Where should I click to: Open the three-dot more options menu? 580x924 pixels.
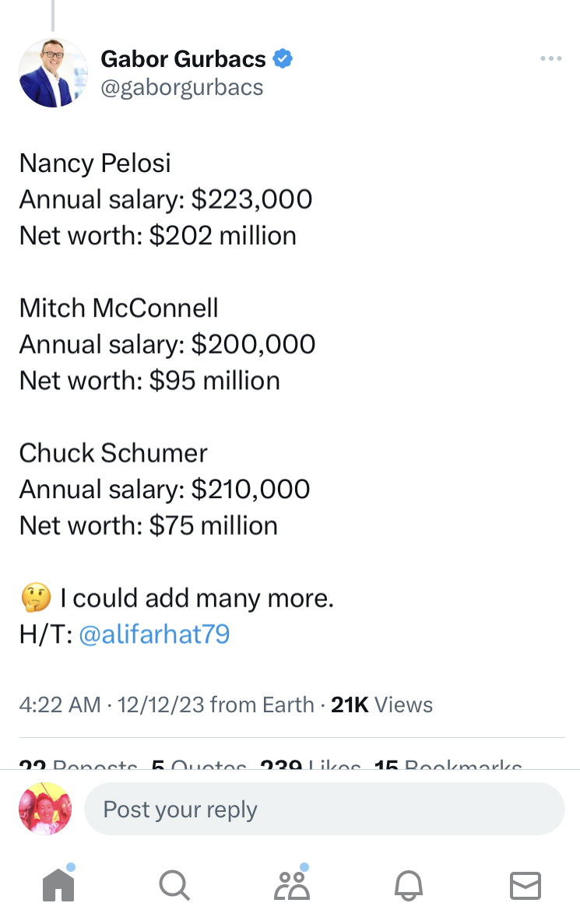pyautogui.click(x=550, y=59)
